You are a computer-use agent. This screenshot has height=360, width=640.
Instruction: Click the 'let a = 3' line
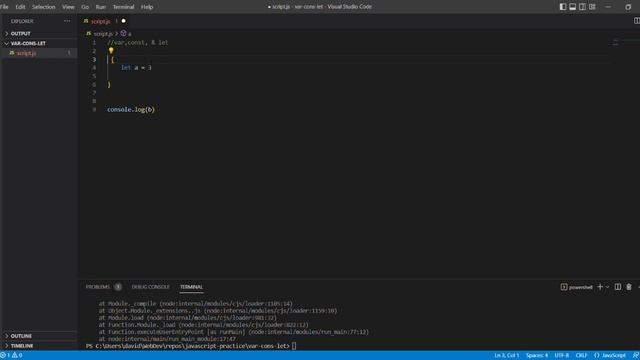(x=136, y=68)
